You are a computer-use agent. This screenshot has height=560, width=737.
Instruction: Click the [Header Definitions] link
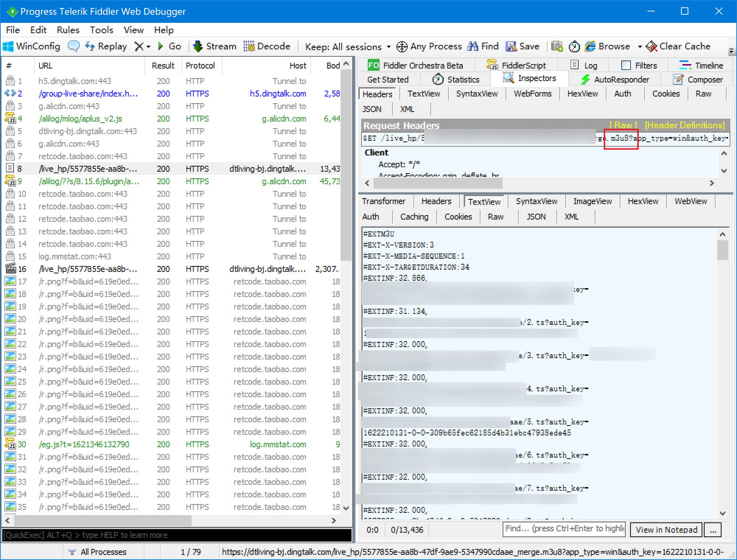pos(685,125)
